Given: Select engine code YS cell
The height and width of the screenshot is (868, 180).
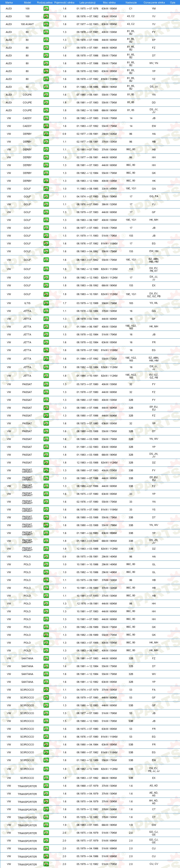Looking at the screenshot, I should (154, 510).
